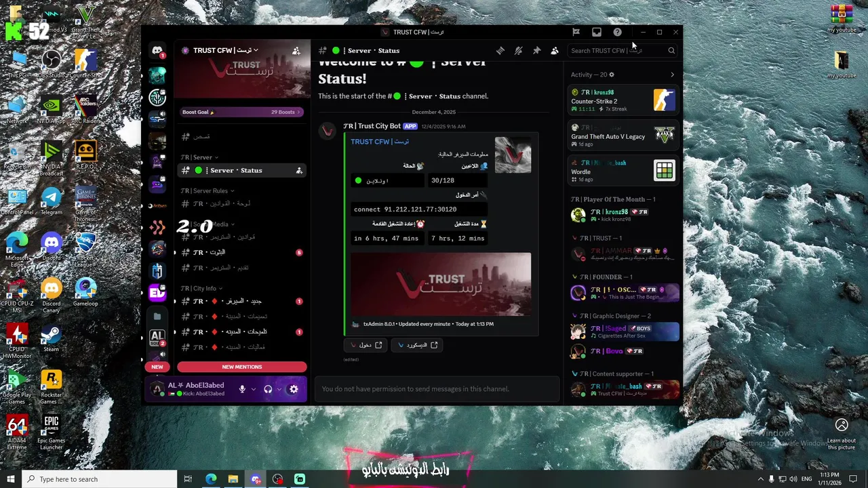Open the help question mark icon
Screen dimensions: 868x488
tap(617, 32)
